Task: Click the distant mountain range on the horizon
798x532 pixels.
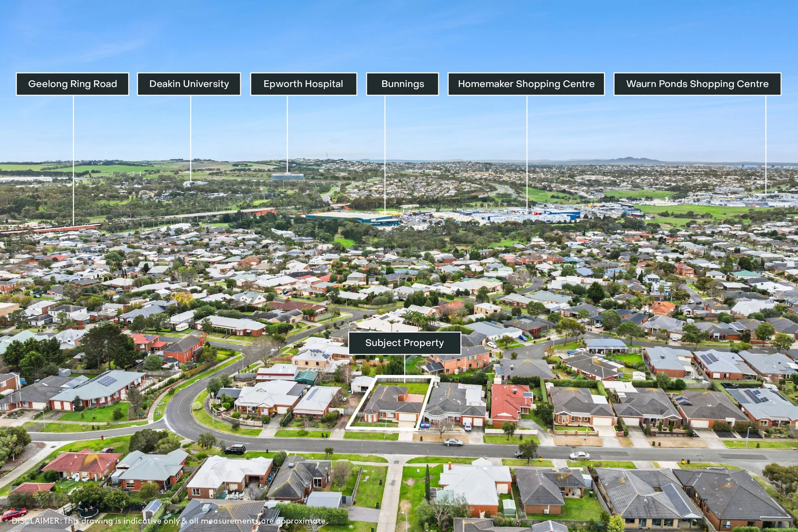Action: 620,160
